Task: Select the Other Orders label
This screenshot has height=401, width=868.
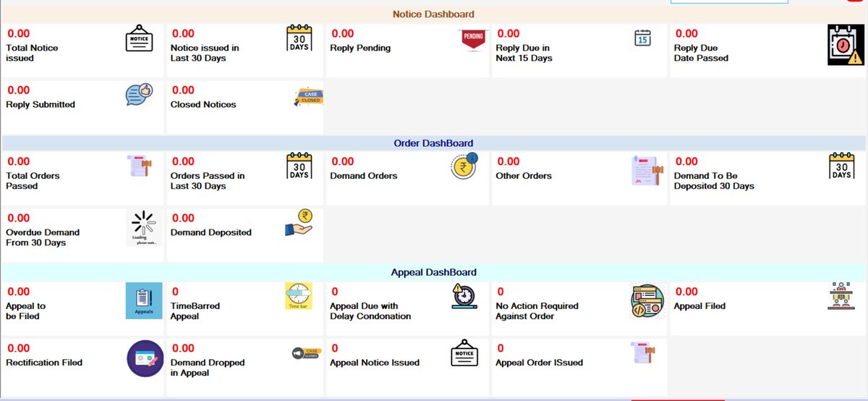Action: pos(524,176)
